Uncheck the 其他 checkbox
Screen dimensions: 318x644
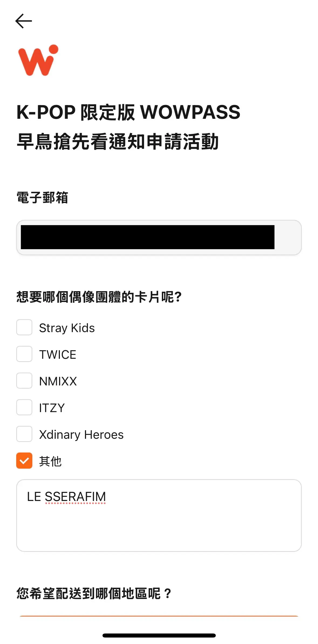(24, 461)
